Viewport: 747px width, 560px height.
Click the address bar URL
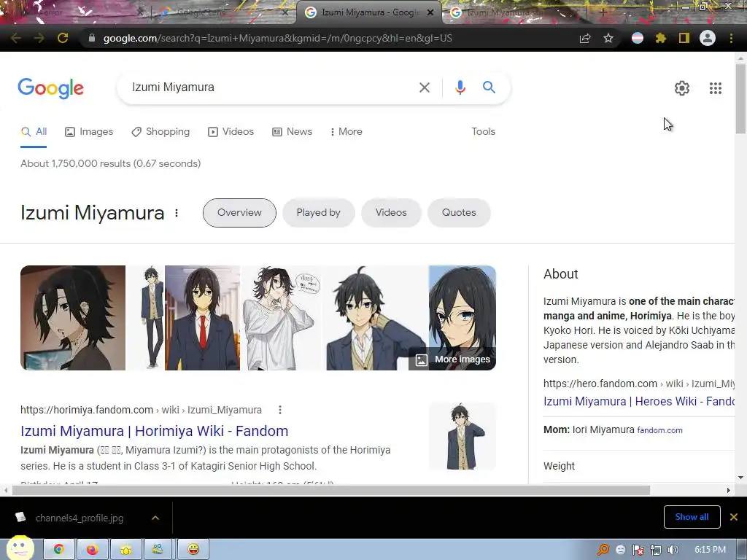pyautogui.click(x=277, y=38)
